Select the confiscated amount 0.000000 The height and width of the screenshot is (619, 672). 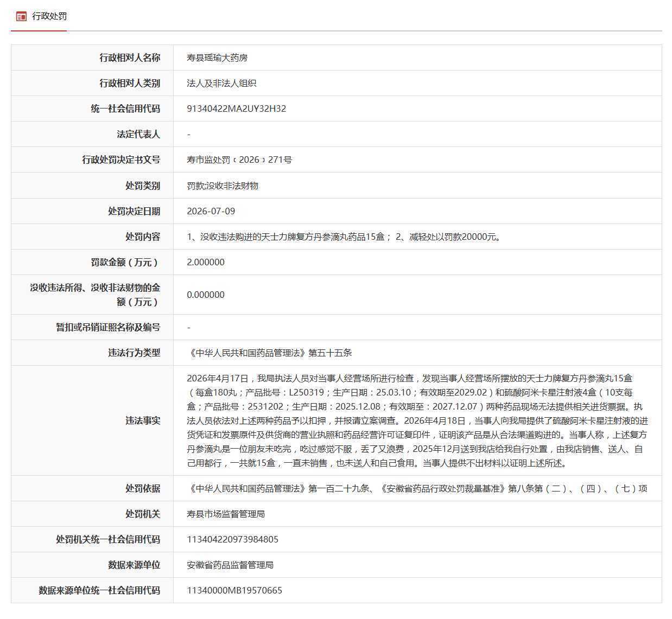(x=206, y=295)
